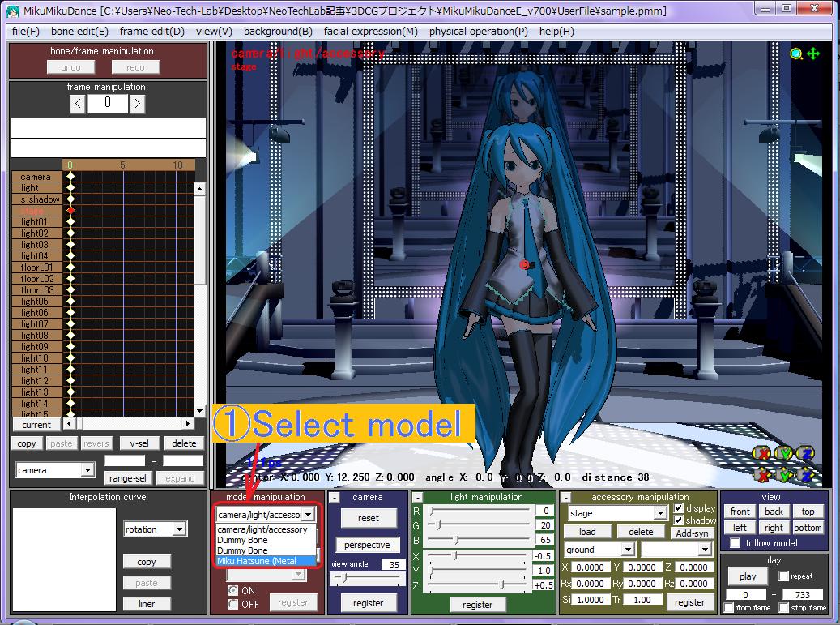The height and width of the screenshot is (625, 840).
Task: Click the accessory Si scale input field
Action: [x=590, y=600]
